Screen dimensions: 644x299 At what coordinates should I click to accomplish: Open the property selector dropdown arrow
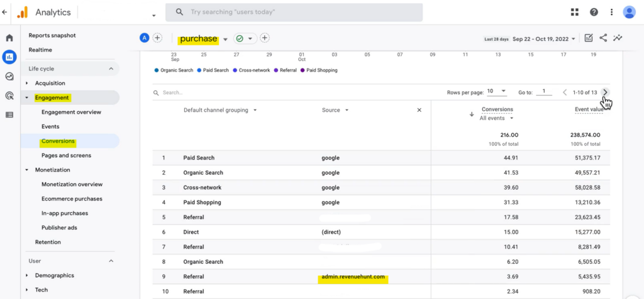(x=154, y=16)
